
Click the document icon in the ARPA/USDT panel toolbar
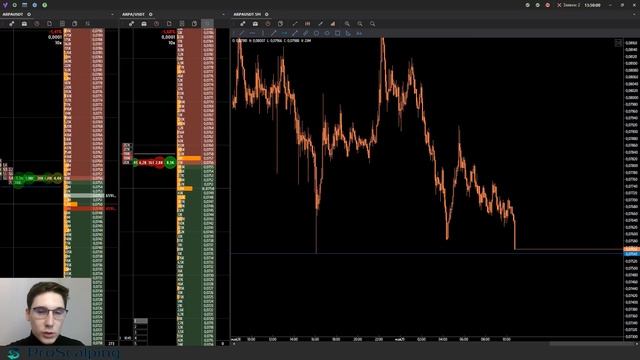click(x=169, y=24)
